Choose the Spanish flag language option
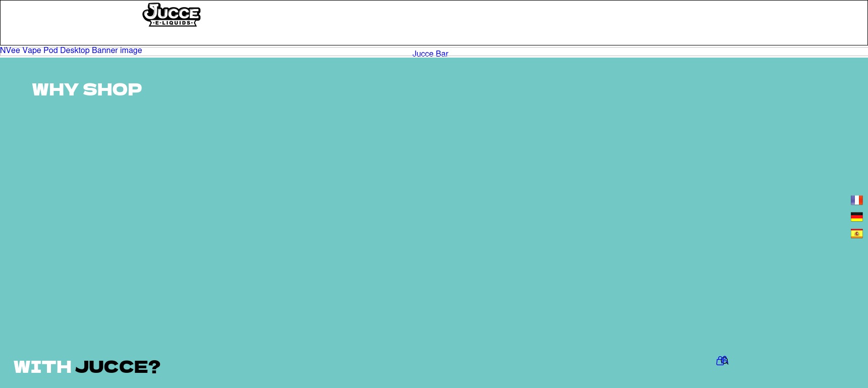 [x=856, y=233]
